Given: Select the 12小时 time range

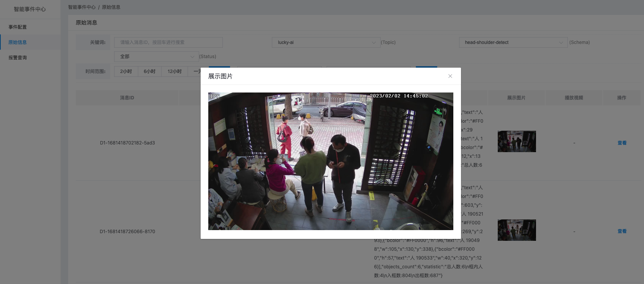Looking at the screenshot, I should click(x=175, y=71).
